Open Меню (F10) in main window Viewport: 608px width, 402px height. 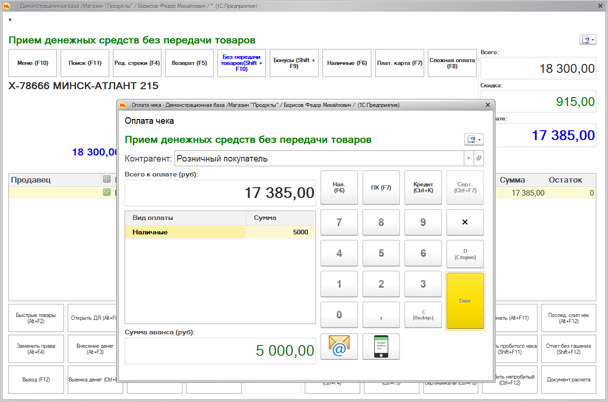(x=33, y=63)
